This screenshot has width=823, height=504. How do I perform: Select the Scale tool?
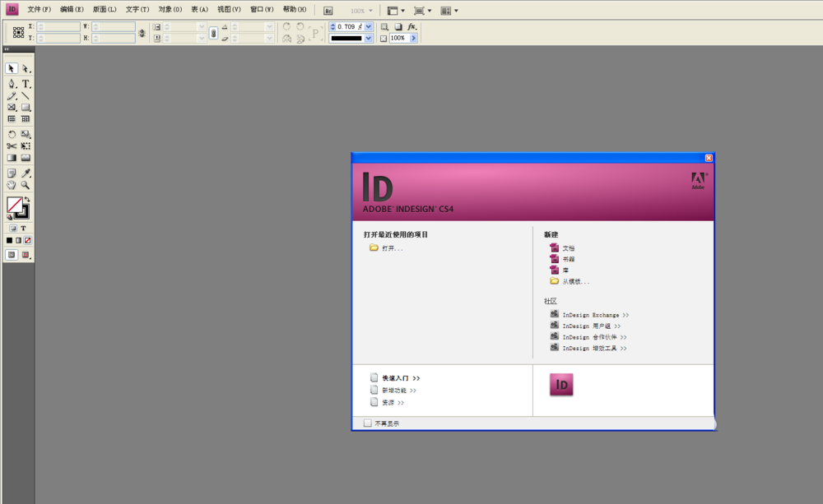[26, 134]
